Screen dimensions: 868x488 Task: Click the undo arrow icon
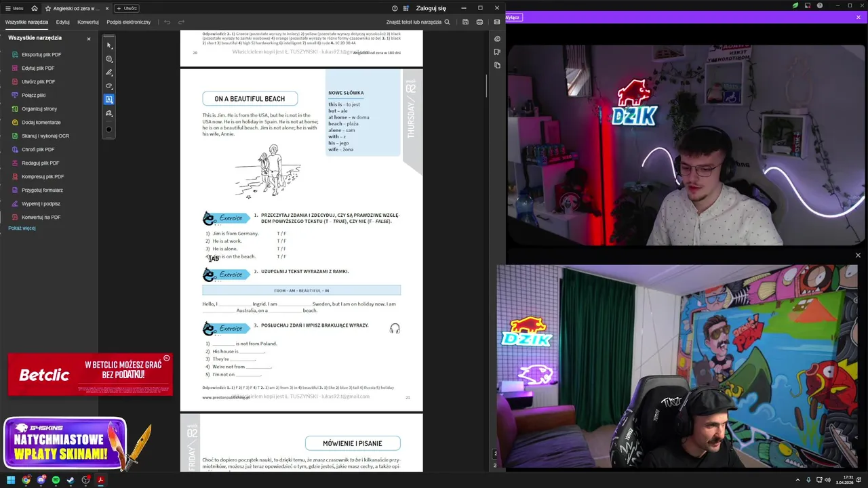(x=167, y=22)
